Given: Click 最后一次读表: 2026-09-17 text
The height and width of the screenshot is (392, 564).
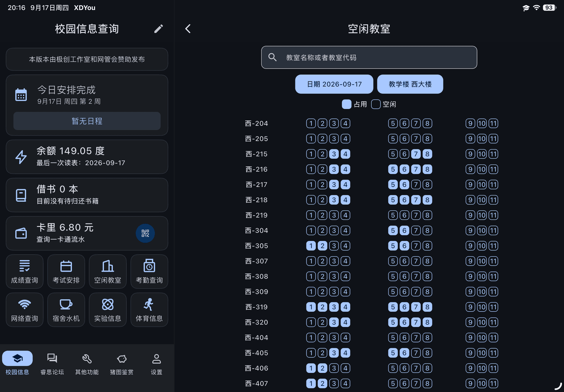Looking at the screenshot, I should pos(81,163).
